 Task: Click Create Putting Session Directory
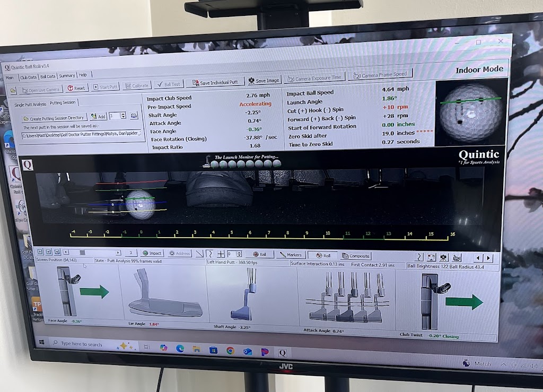coord(53,118)
